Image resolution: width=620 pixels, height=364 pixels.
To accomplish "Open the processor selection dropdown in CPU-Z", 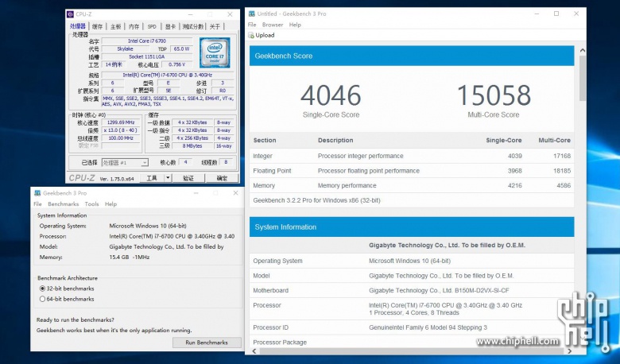I will point(145,162).
